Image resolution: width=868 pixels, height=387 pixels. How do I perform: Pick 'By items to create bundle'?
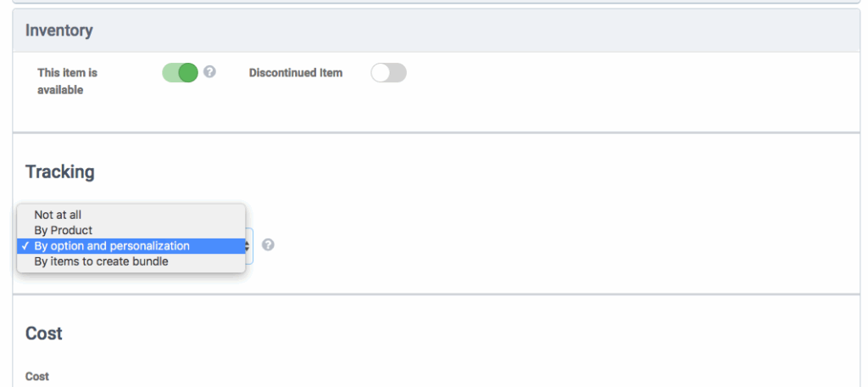[x=101, y=261]
